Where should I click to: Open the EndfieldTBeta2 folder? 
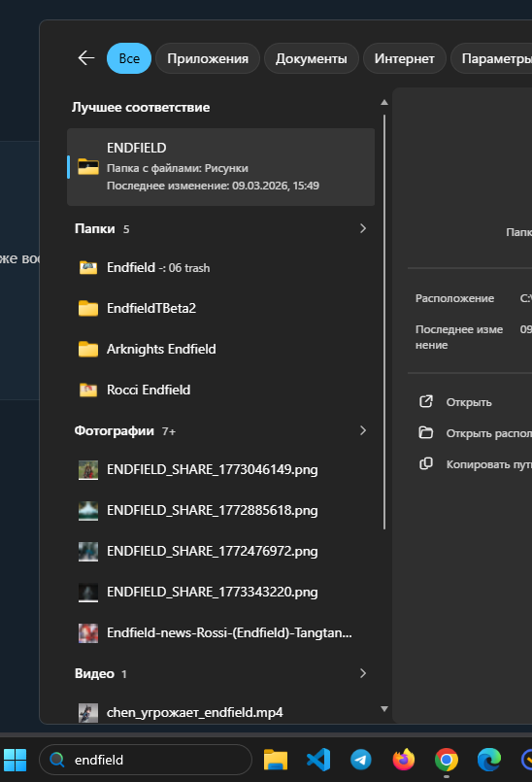click(x=221, y=308)
